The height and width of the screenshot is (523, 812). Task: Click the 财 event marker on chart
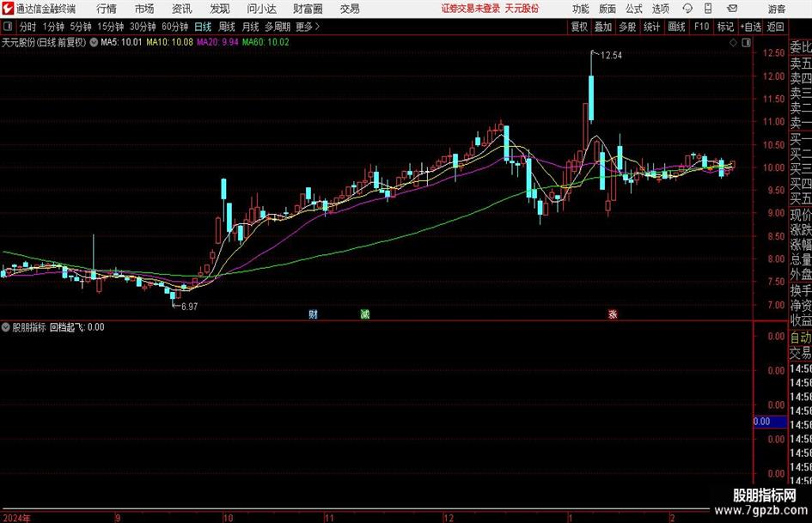tap(313, 314)
